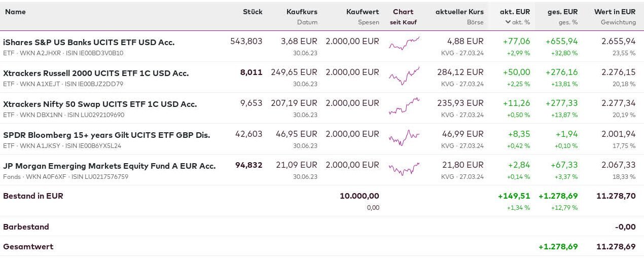The width and height of the screenshot is (644, 262).
Task: Sort by the Wert in EUR header
Action: pos(615,12)
